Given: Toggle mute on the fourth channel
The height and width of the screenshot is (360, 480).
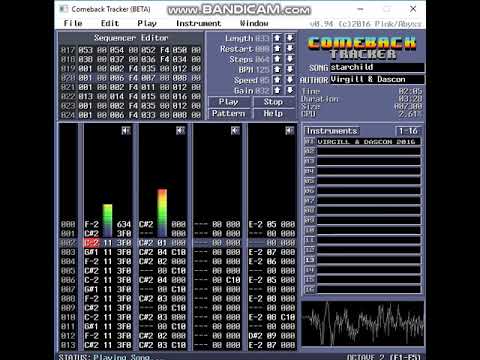Looking at the screenshot, I should coord(290,131).
